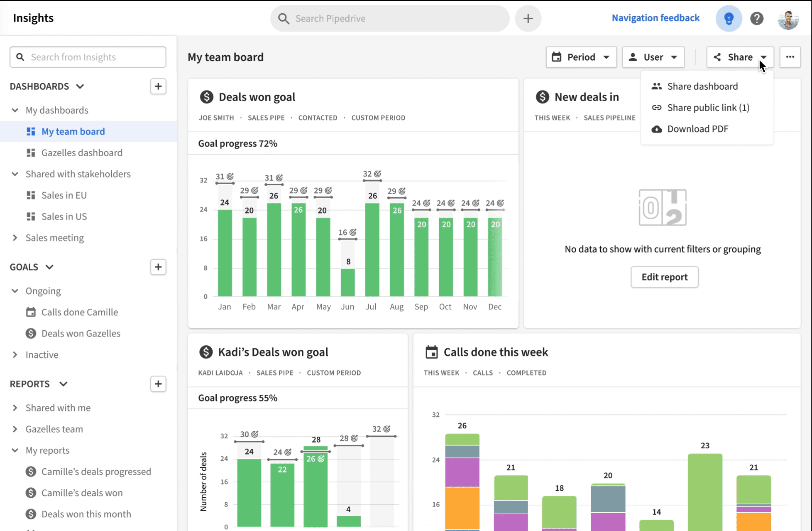Click the dashboard icon next to Sales in US
The image size is (812, 531).
[x=31, y=216]
